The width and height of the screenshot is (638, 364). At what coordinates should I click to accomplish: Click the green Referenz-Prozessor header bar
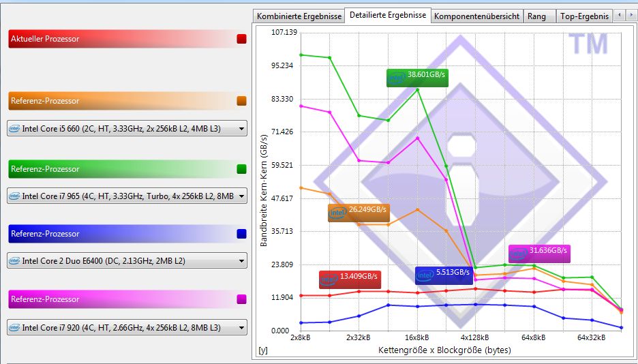(127, 169)
